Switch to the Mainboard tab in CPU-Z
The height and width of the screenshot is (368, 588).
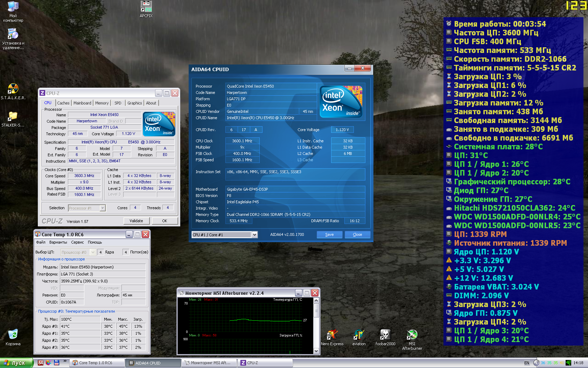pos(82,103)
